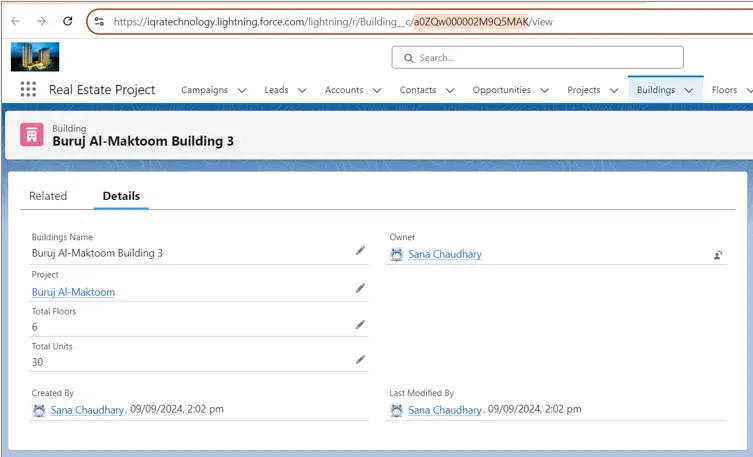This screenshot has height=457, width=753.
Task: Change record owner using owner icon
Action: (718, 255)
